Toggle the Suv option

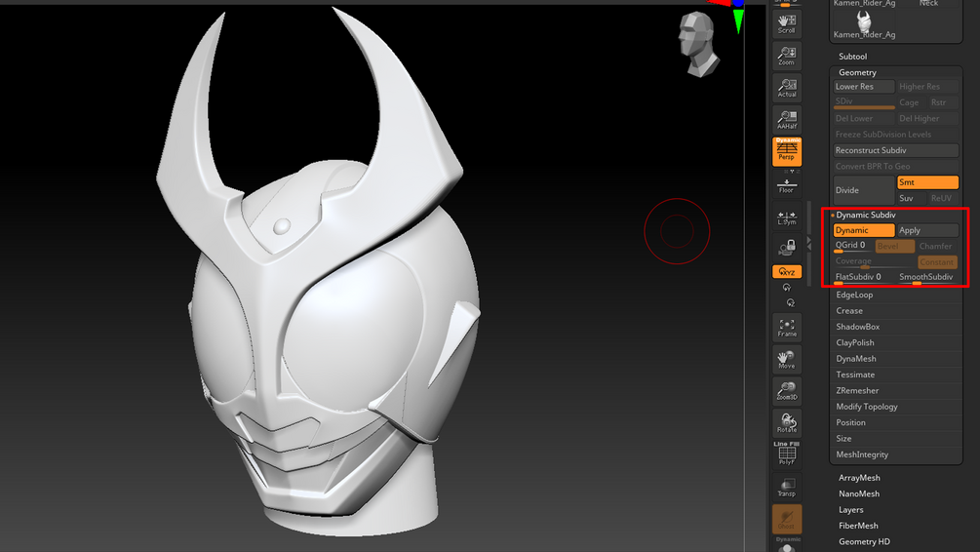click(x=912, y=198)
